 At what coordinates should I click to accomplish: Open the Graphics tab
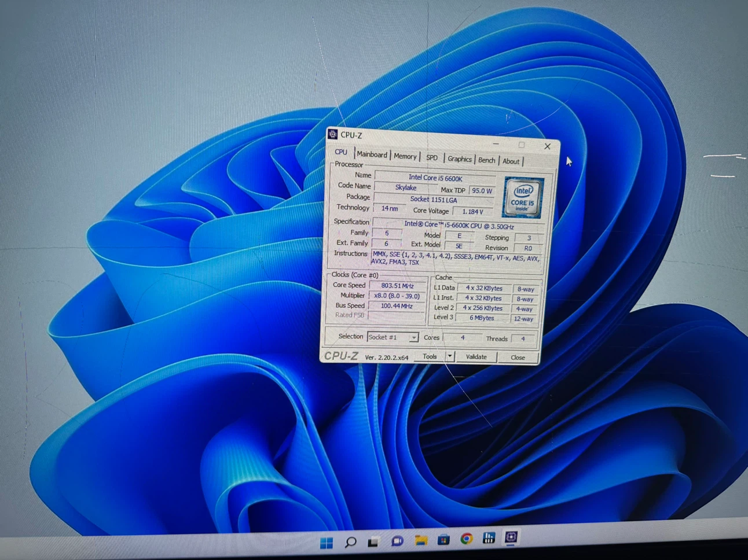[460, 159]
